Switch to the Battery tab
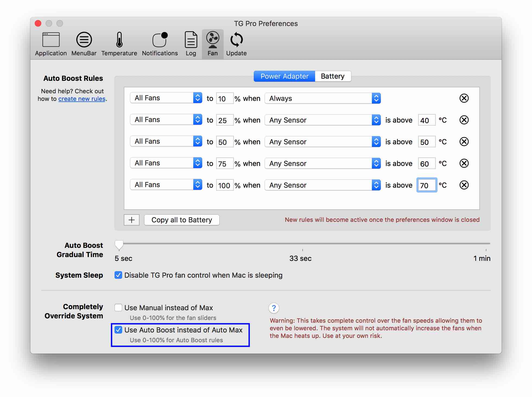The width and height of the screenshot is (532, 397). coord(332,76)
